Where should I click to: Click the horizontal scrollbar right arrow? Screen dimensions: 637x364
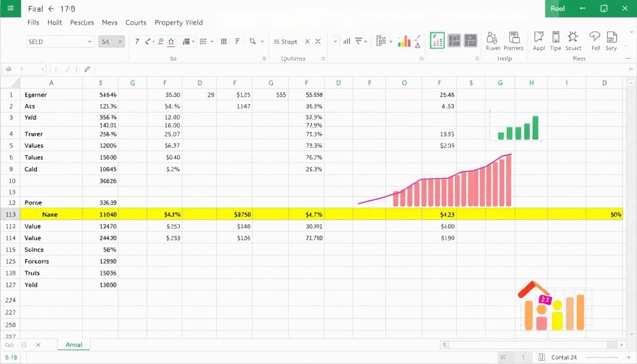622,345
